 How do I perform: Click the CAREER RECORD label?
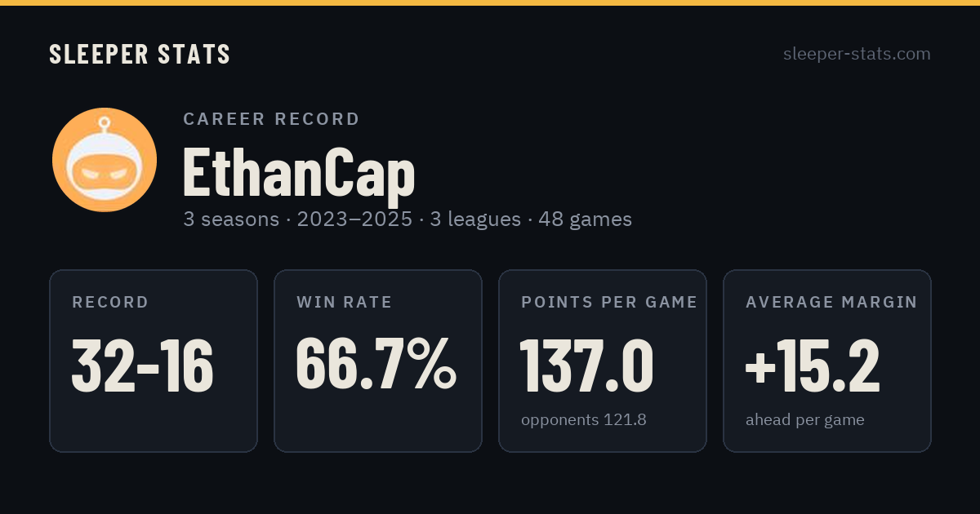pyautogui.click(x=272, y=119)
